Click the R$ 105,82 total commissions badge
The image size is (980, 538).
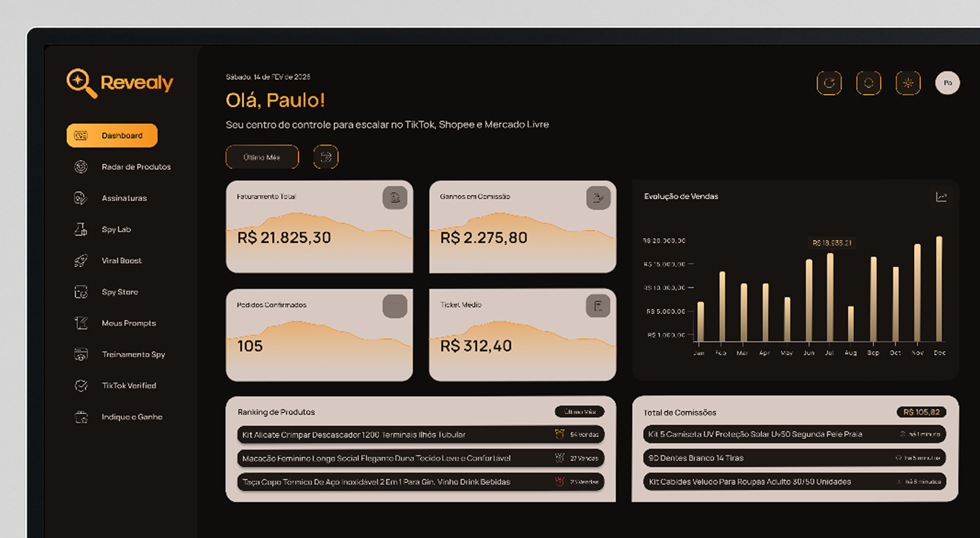point(922,412)
